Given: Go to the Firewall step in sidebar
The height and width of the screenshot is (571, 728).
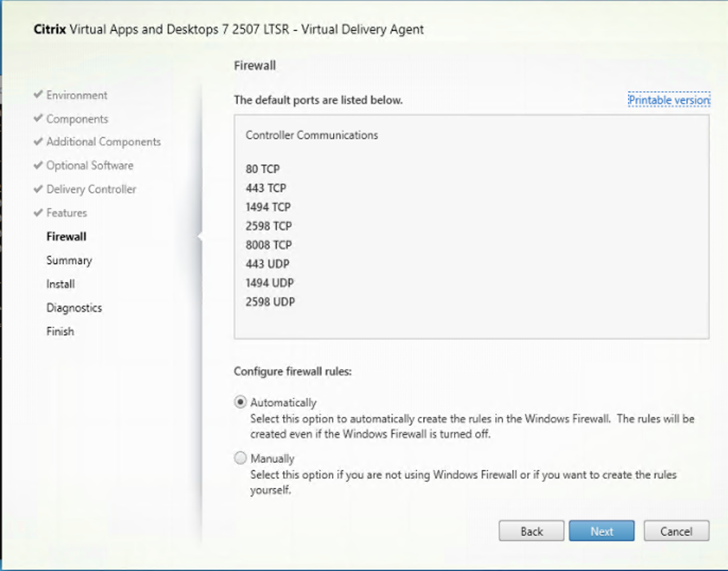Looking at the screenshot, I should point(66,236).
